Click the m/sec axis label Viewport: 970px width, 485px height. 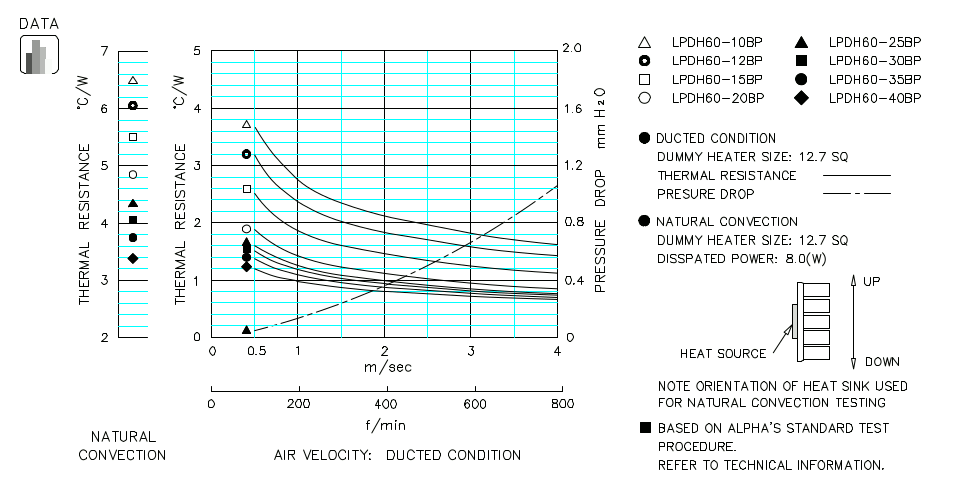(x=387, y=367)
